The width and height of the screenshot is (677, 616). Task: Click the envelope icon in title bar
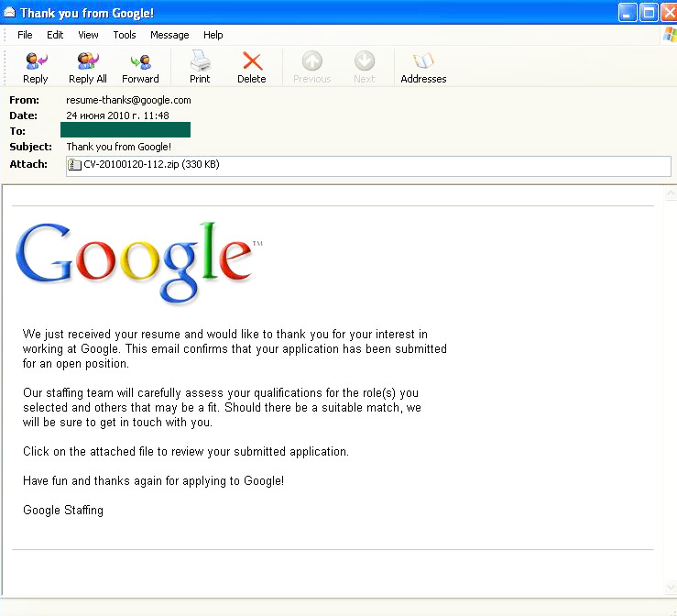coord(8,13)
